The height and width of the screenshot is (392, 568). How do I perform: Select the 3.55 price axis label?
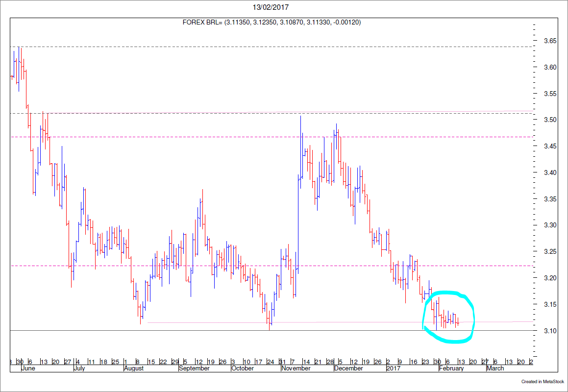coord(551,94)
